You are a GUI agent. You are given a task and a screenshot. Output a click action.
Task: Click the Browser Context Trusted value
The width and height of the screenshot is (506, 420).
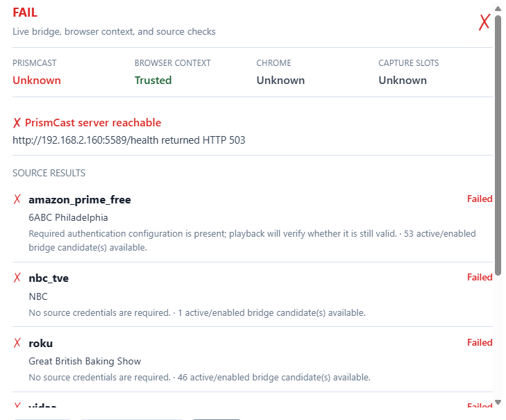pos(153,80)
